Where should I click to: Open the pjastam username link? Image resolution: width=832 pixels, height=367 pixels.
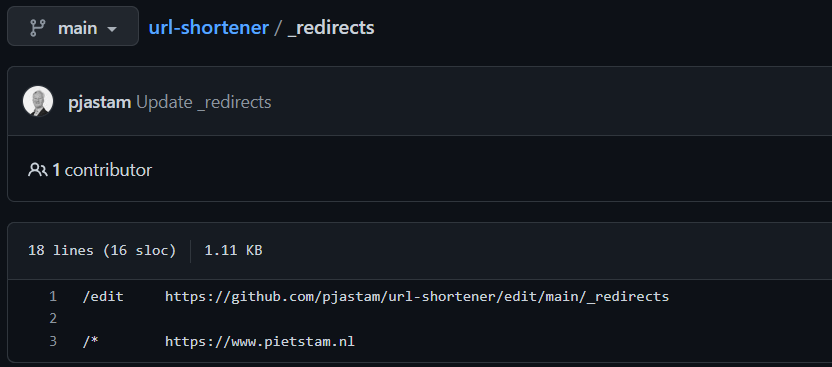coord(100,102)
